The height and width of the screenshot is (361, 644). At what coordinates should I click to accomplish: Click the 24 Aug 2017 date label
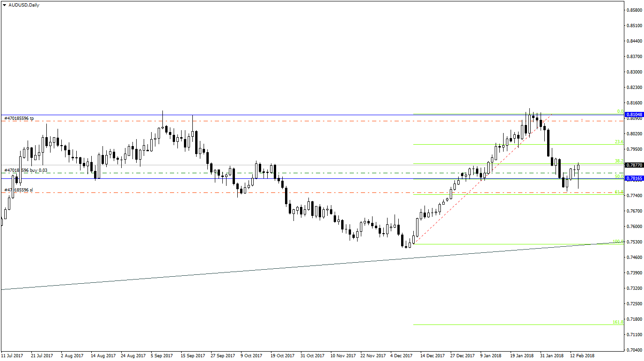[132, 356]
